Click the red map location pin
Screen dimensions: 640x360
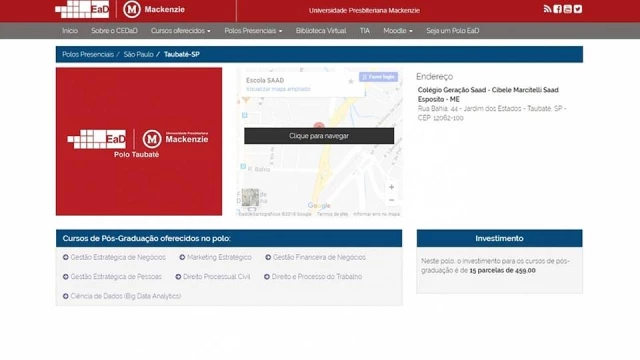click(x=319, y=125)
